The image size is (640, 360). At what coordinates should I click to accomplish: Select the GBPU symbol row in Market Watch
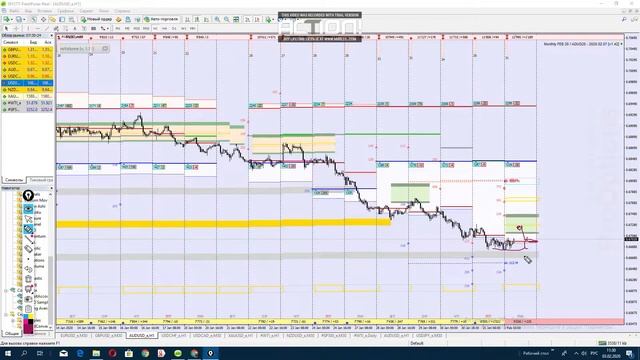[x=27, y=49]
